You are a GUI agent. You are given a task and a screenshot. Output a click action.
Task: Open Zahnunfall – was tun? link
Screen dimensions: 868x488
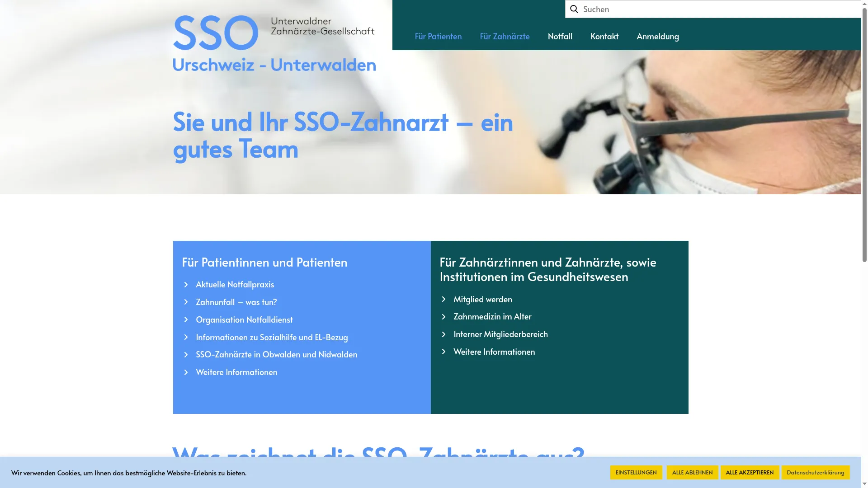pos(236,302)
